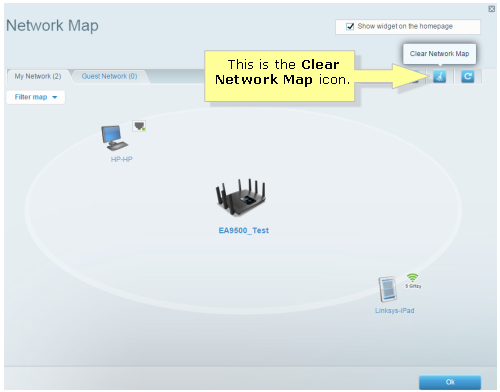
Task: Refresh the network map with the reload icon
Action: 467,77
